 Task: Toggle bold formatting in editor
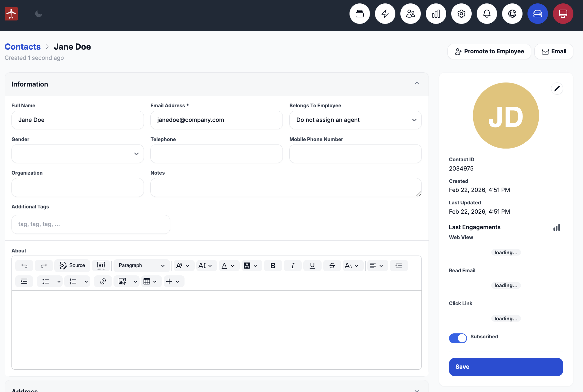[x=273, y=265]
